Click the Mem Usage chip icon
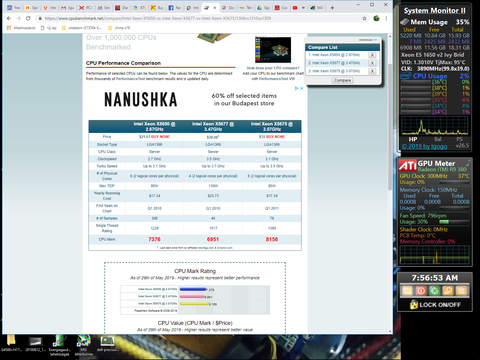480x360 pixels. 404,22
